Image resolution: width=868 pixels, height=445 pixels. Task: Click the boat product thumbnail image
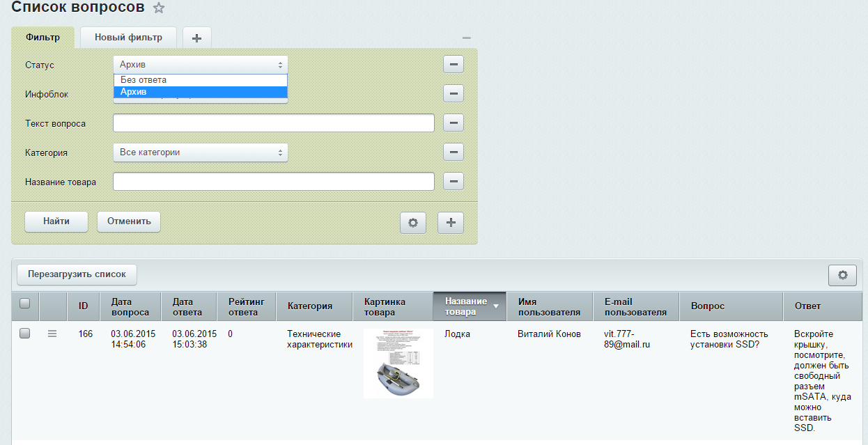click(x=398, y=363)
